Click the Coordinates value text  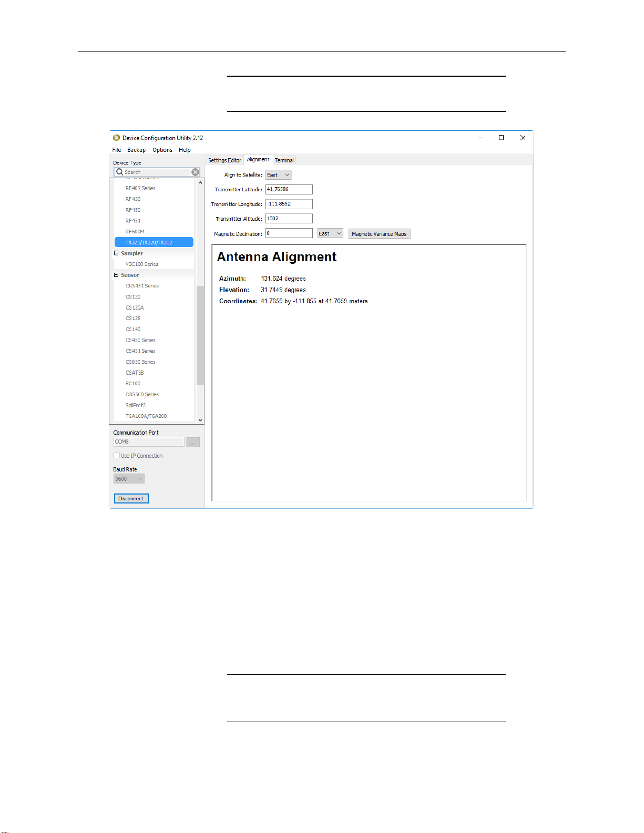(314, 301)
